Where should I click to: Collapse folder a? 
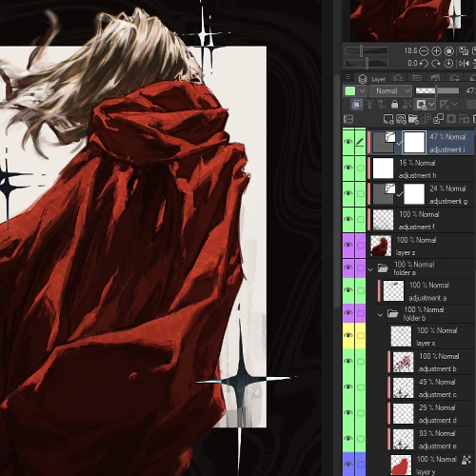click(370, 269)
